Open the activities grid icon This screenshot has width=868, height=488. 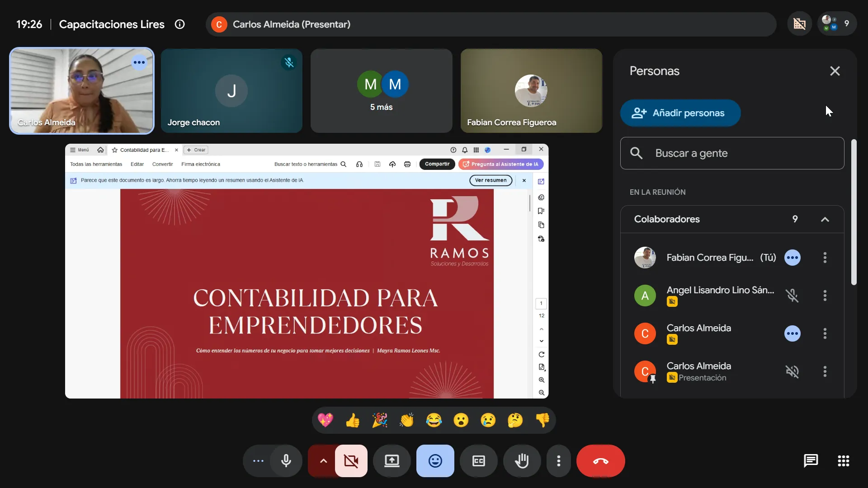pos(844,461)
